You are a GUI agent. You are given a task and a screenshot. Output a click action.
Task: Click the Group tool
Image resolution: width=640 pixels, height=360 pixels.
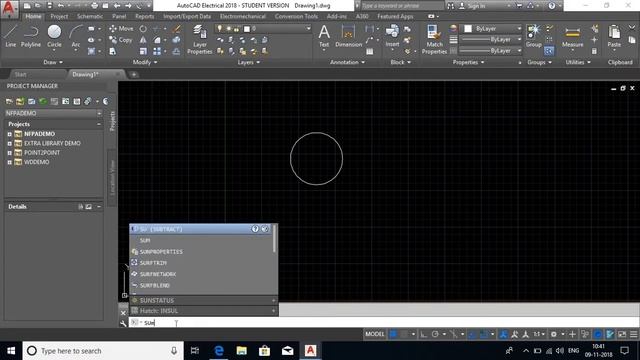(x=533, y=36)
